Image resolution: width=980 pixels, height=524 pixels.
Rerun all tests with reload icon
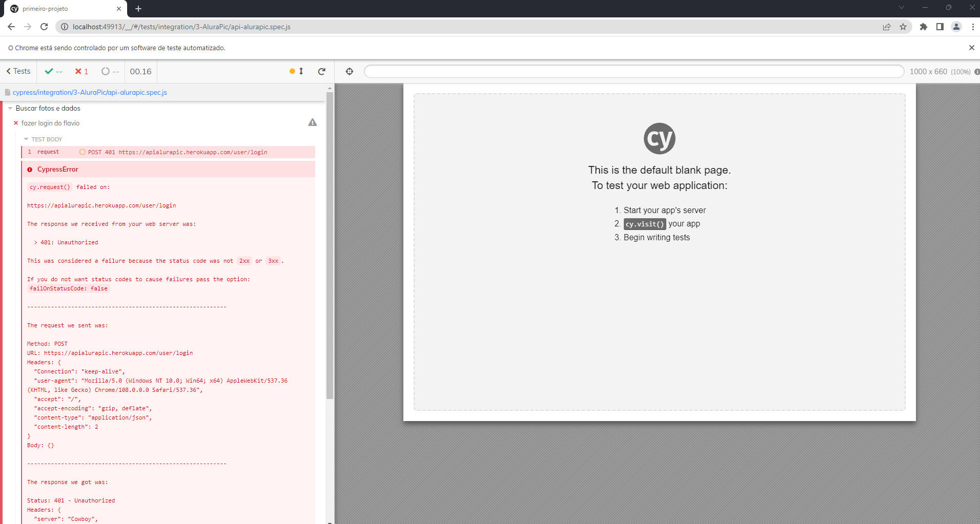pyautogui.click(x=321, y=71)
